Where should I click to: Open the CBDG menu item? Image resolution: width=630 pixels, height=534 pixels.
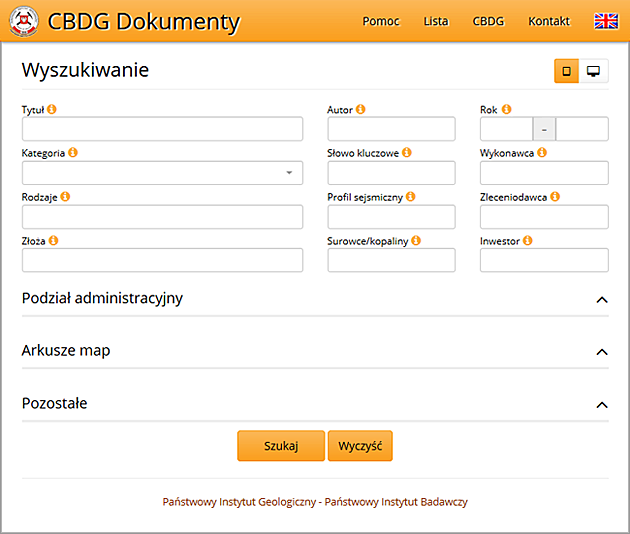(488, 21)
